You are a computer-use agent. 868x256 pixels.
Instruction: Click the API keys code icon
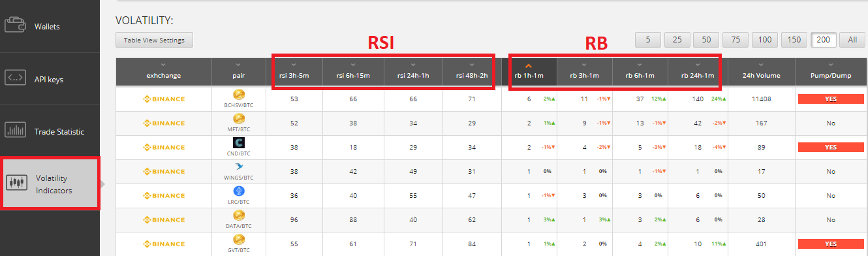pos(15,79)
